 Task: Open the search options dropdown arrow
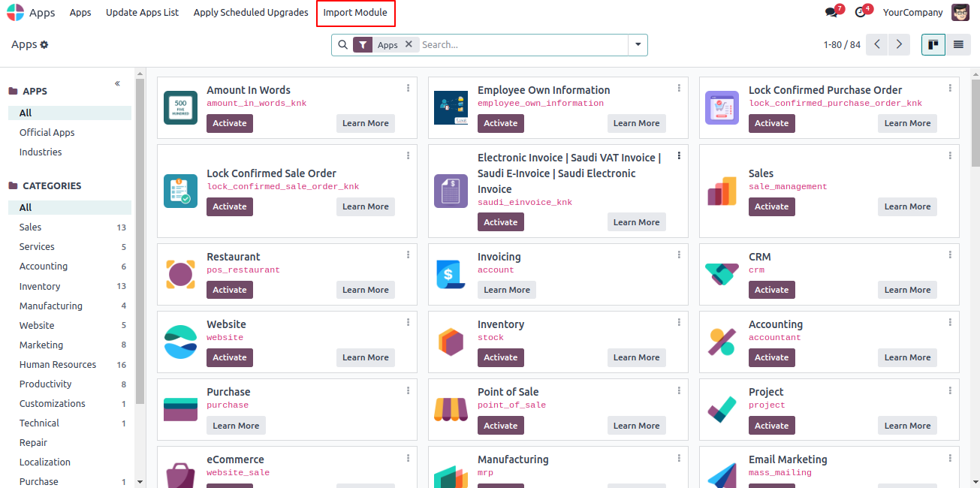pyautogui.click(x=638, y=45)
